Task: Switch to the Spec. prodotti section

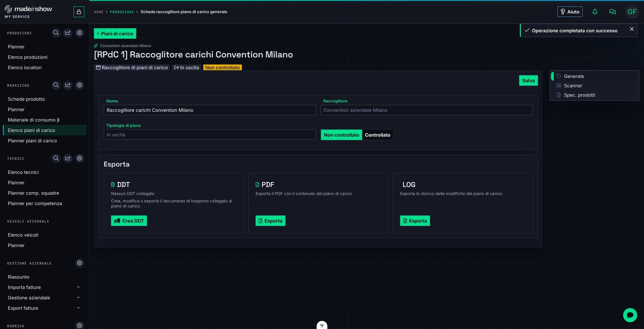Action: [x=594, y=95]
